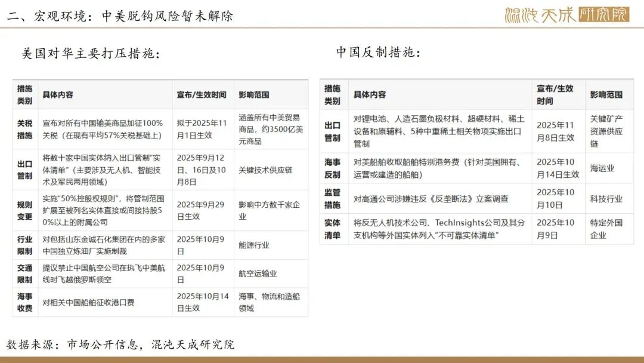The height and width of the screenshot is (363, 644).
Task: Click left table header 宣布/生效时间
Action: point(203,94)
